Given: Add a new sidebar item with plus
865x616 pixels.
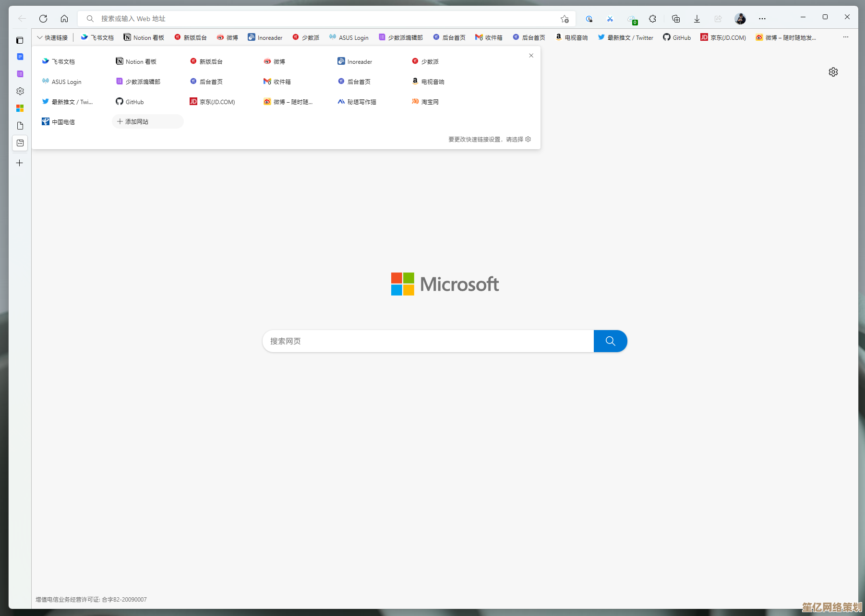Looking at the screenshot, I should (x=20, y=163).
